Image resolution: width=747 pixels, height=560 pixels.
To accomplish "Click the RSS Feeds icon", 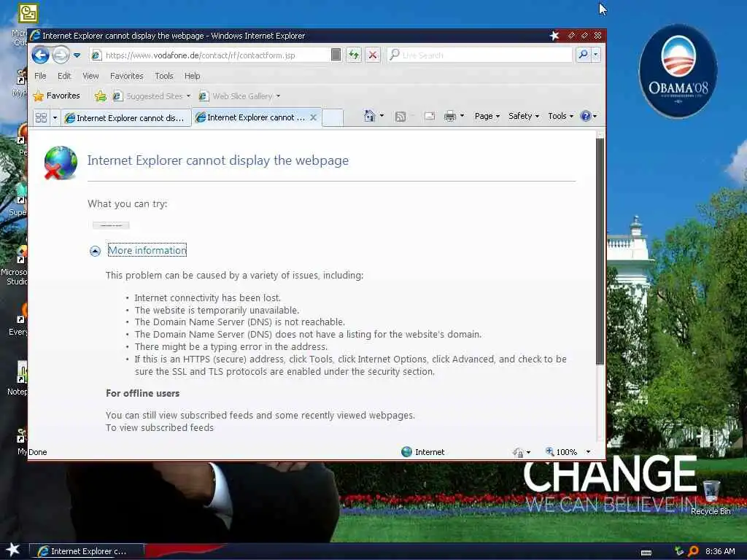I will coord(400,117).
